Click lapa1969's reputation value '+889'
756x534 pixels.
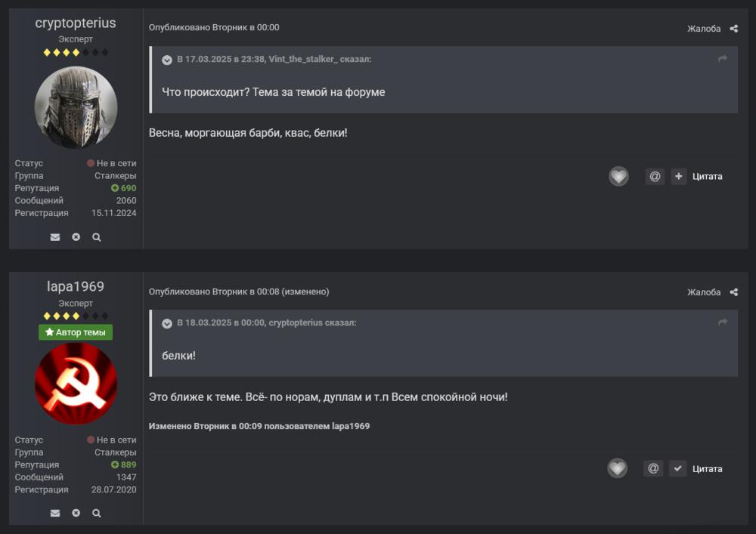click(x=123, y=465)
